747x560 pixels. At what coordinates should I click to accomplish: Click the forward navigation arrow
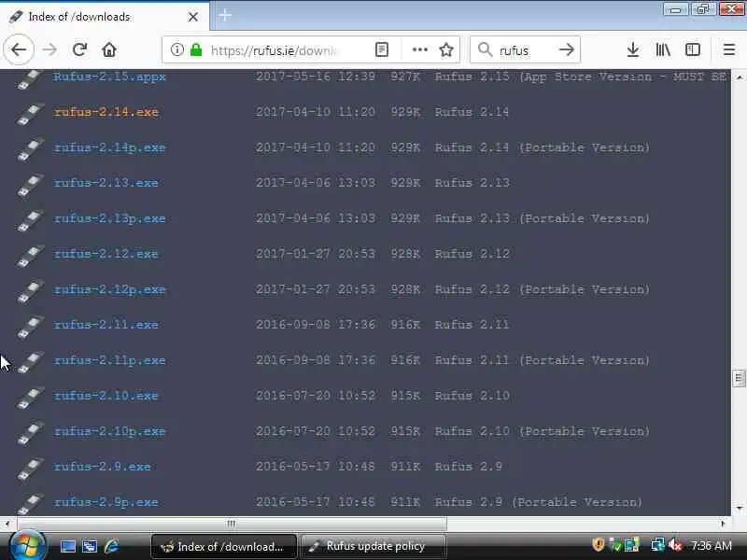pyautogui.click(x=49, y=49)
